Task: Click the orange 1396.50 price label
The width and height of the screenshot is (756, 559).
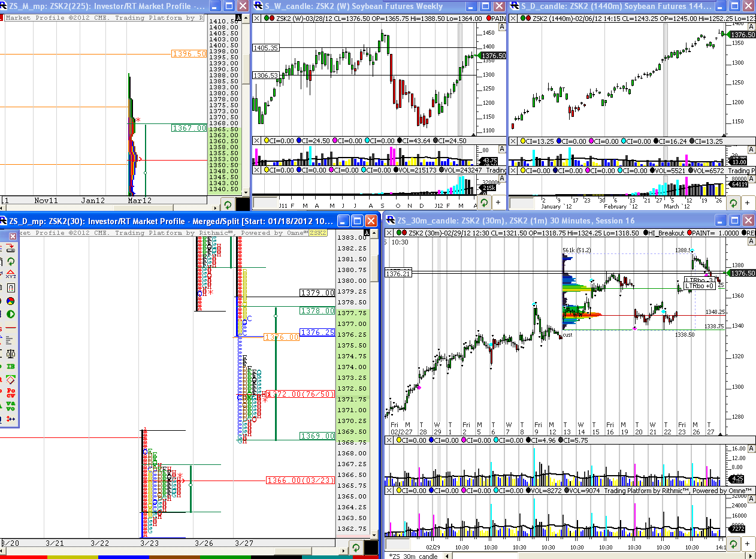Action: click(x=189, y=54)
